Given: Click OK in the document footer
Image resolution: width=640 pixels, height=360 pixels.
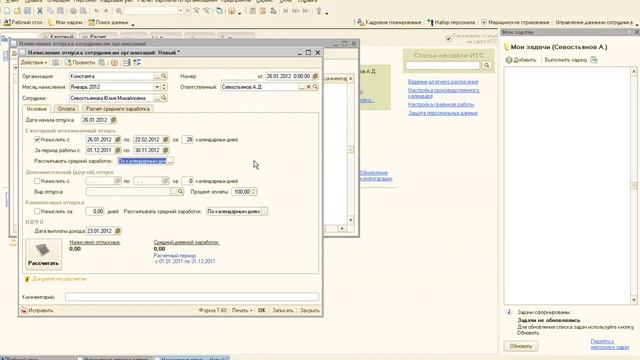Looking at the screenshot, I should pyautogui.click(x=262, y=311).
